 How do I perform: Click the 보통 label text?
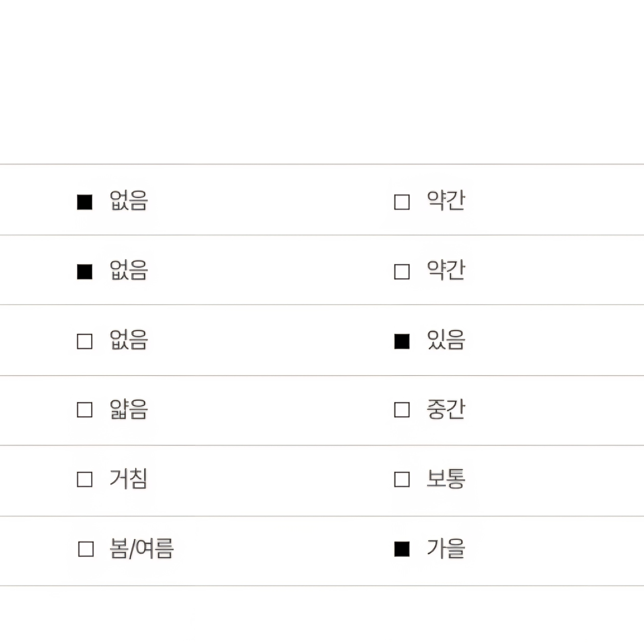446,479
